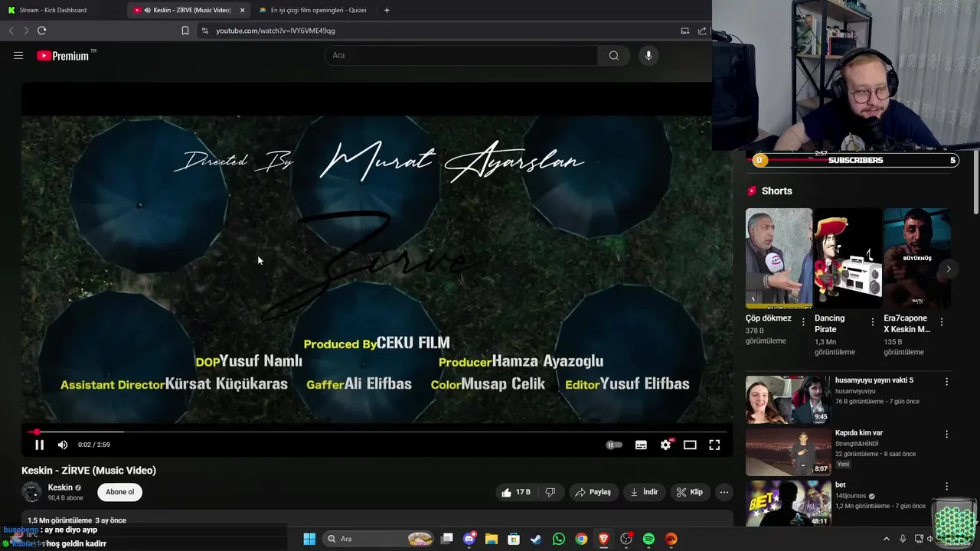Image resolution: width=980 pixels, height=551 pixels.
Task: Click the video progress bar
Action: click(375, 432)
